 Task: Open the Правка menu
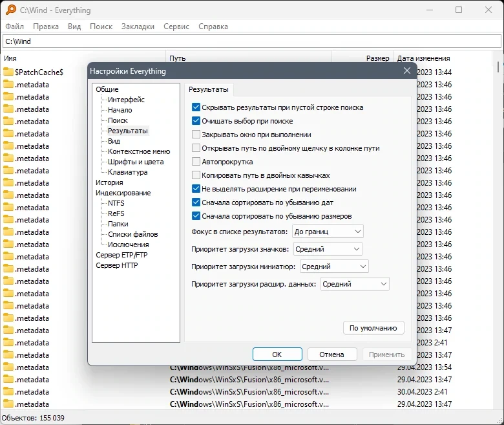(46, 27)
